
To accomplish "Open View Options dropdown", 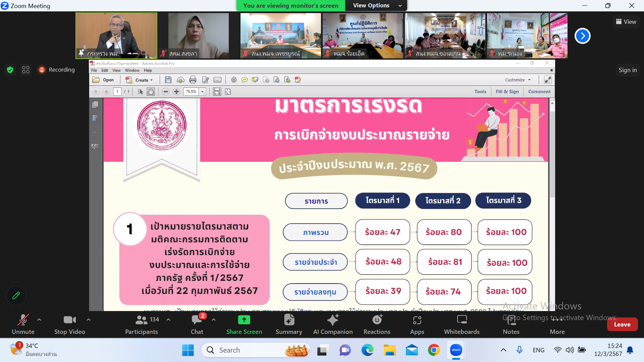I will click(x=377, y=5).
